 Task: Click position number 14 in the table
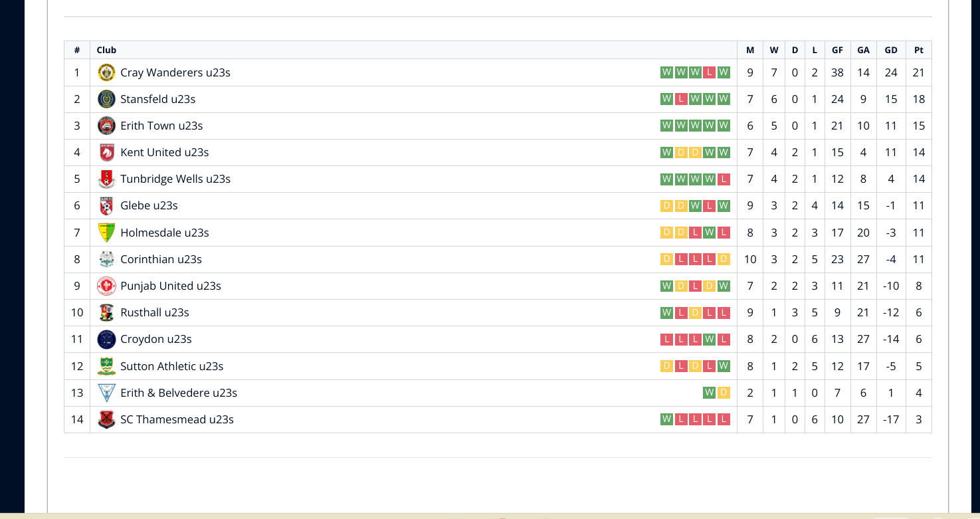tap(77, 419)
